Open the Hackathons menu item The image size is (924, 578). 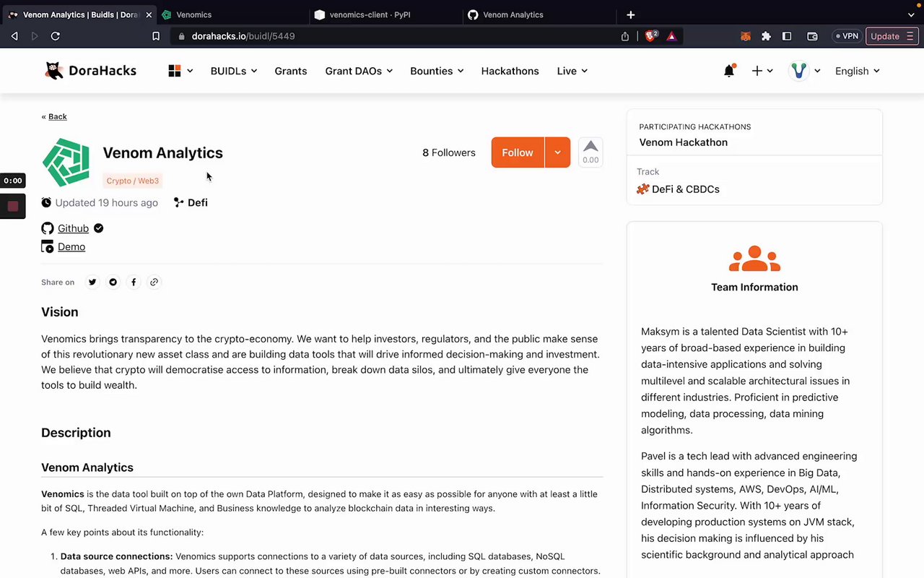510,71
